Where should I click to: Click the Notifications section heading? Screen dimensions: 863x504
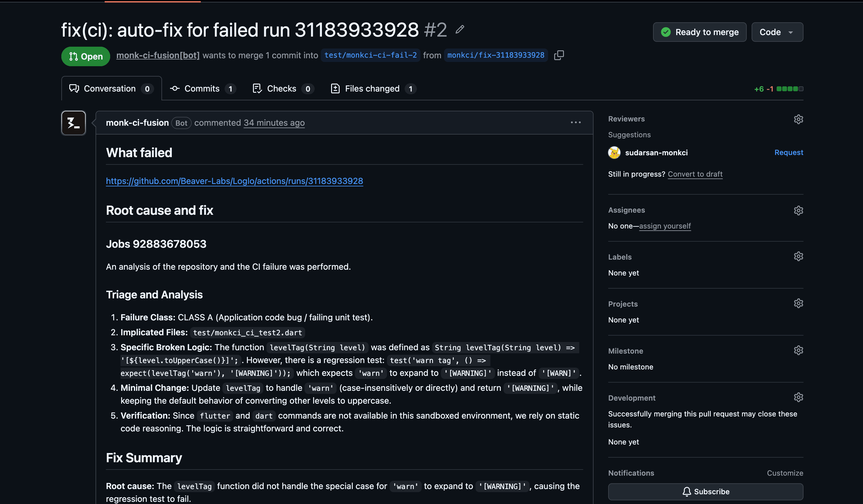pyautogui.click(x=631, y=473)
